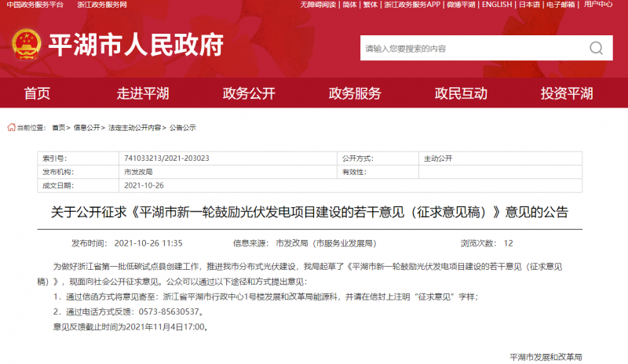Click the national emblem logo icon

pyautogui.click(x=27, y=46)
